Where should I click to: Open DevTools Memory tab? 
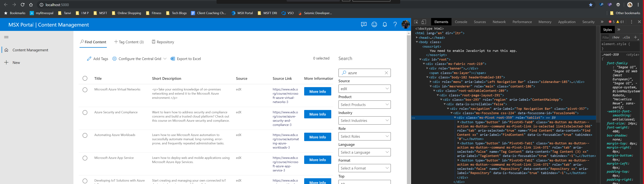point(545,22)
